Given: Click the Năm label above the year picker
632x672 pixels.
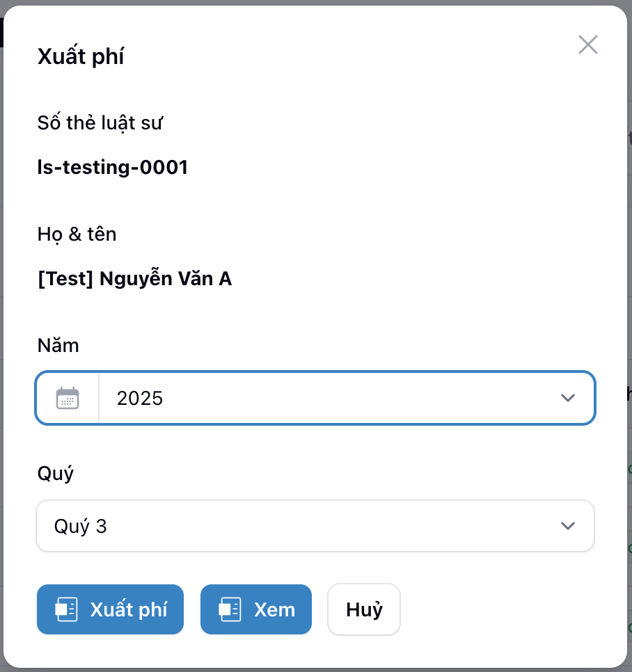Looking at the screenshot, I should pos(58,345).
